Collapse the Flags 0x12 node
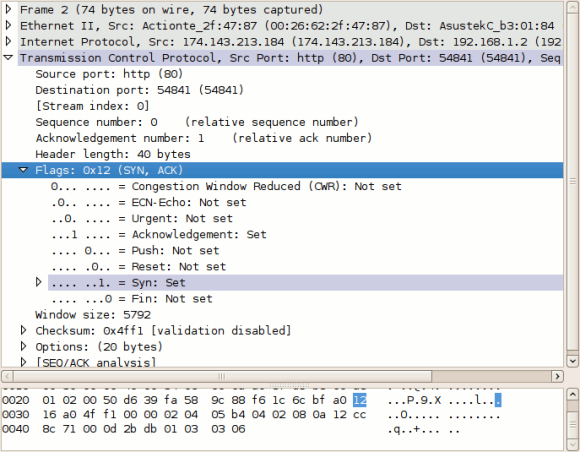 (23, 170)
